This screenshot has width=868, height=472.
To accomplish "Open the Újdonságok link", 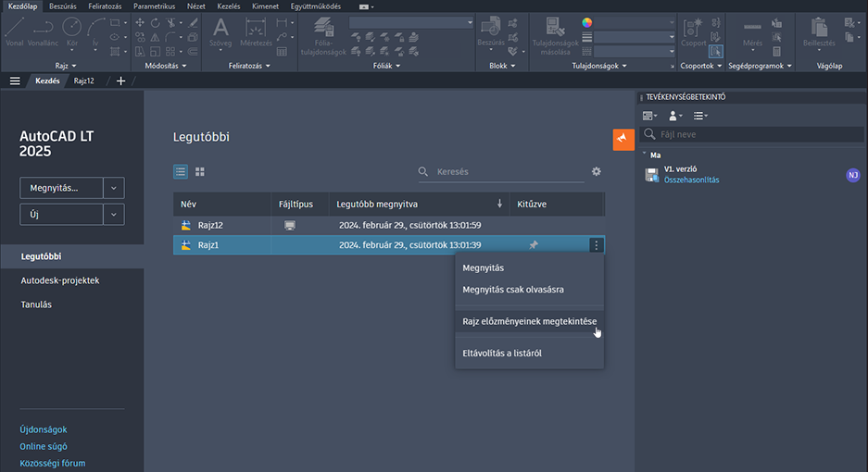I will tap(44, 429).
